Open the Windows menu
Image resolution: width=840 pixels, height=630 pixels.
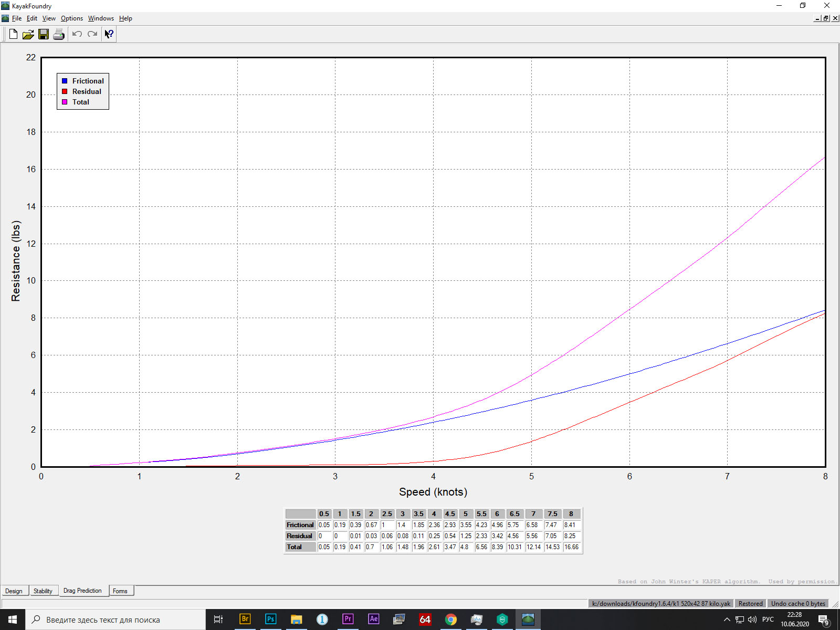click(101, 18)
